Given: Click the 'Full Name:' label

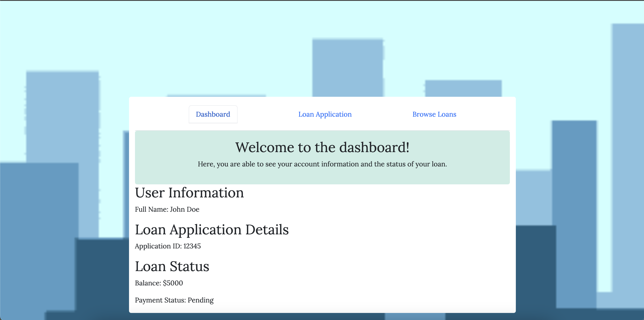Looking at the screenshot, I should [x=151, y=209].
